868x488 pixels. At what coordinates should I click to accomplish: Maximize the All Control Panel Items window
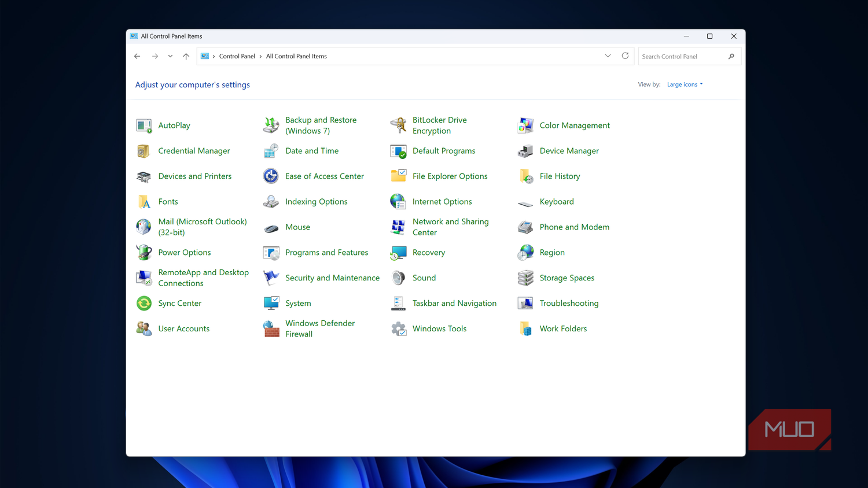pos(709,36)
